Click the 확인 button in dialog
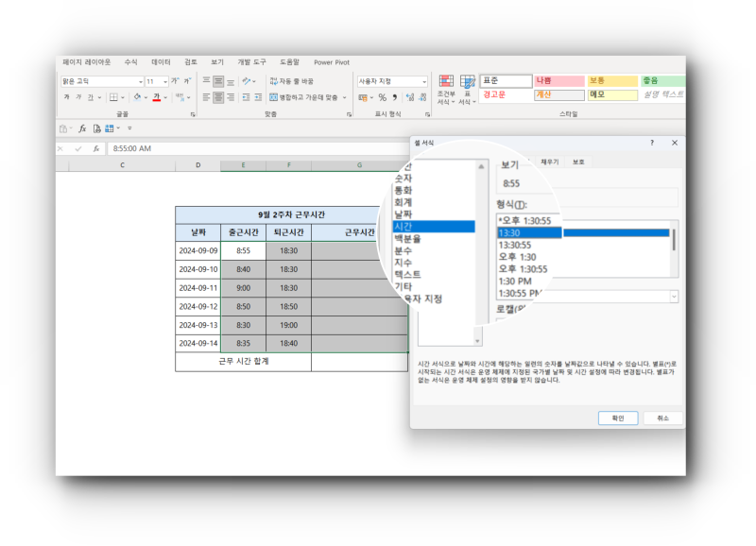The height and width of the screenshot is (546, 756). click(617, 418)
